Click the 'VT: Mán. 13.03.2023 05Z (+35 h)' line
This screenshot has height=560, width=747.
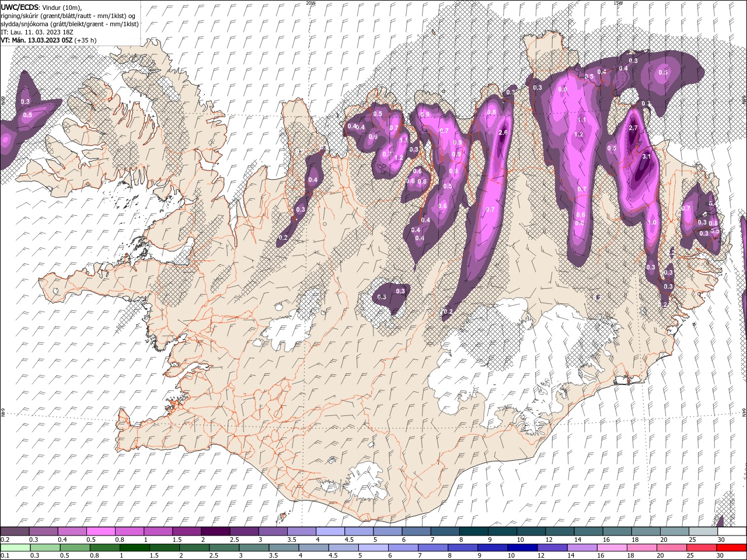coord(48,40)
